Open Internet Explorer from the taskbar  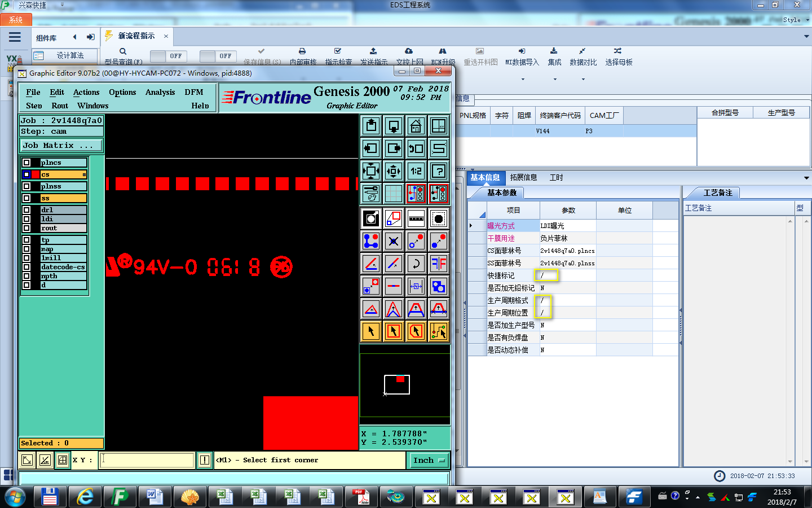[85, 497]
